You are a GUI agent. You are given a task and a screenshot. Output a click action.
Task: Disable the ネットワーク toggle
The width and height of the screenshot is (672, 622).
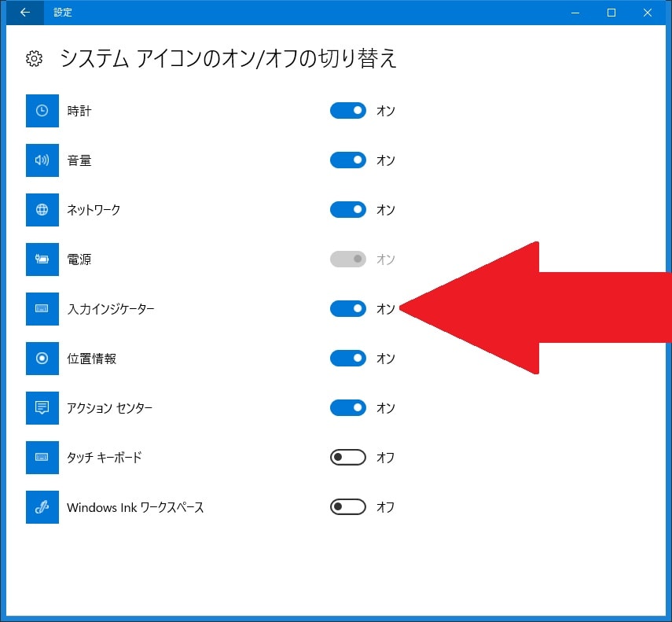pos(348,210)
